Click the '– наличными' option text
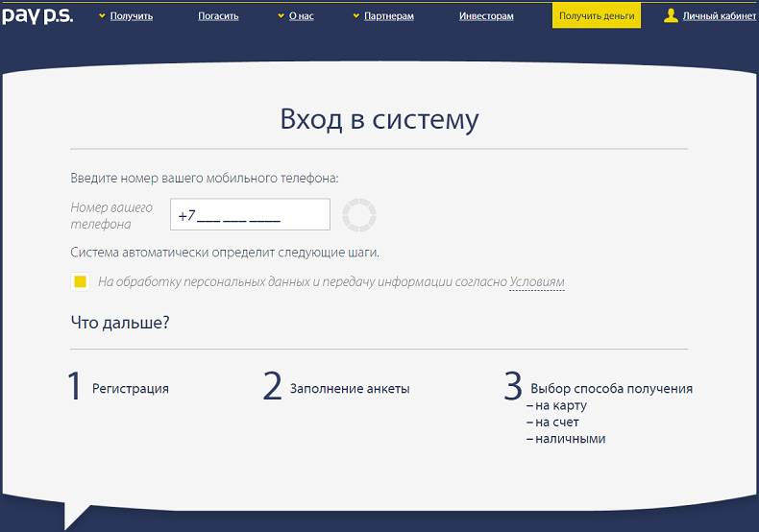 pyautogui.click(x=566, y=439)
